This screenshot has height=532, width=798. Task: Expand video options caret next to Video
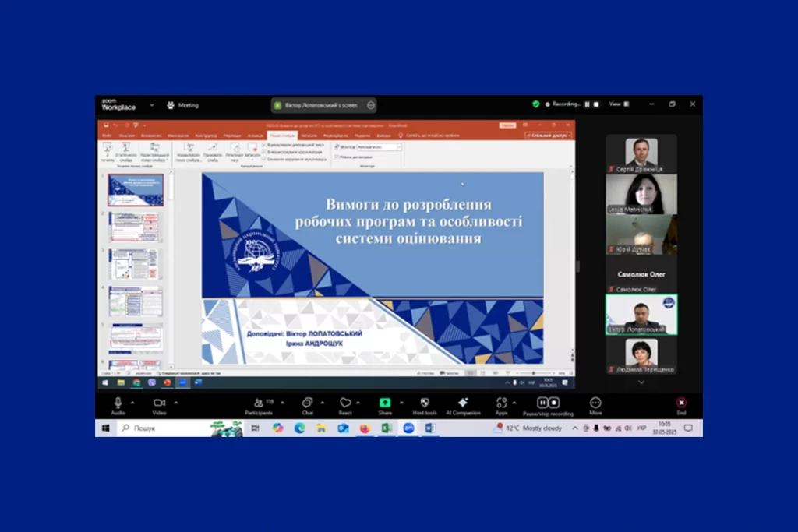point(175,402)
